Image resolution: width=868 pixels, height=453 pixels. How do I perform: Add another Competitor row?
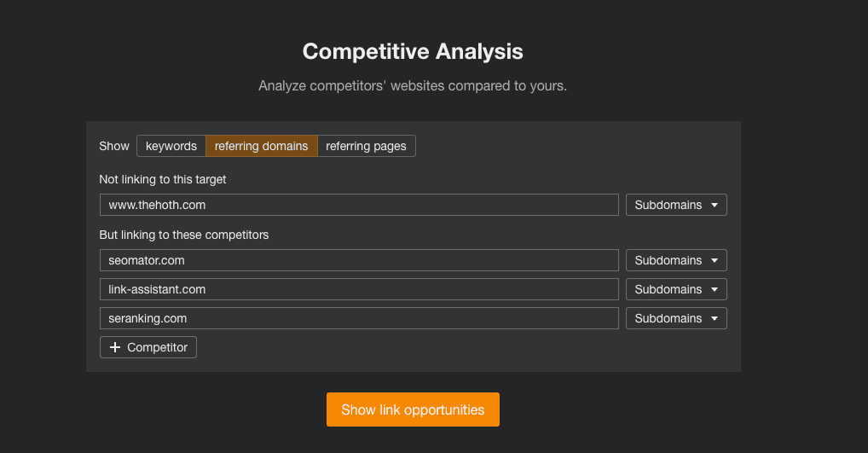pyautogui.click(x=148, y=347)
